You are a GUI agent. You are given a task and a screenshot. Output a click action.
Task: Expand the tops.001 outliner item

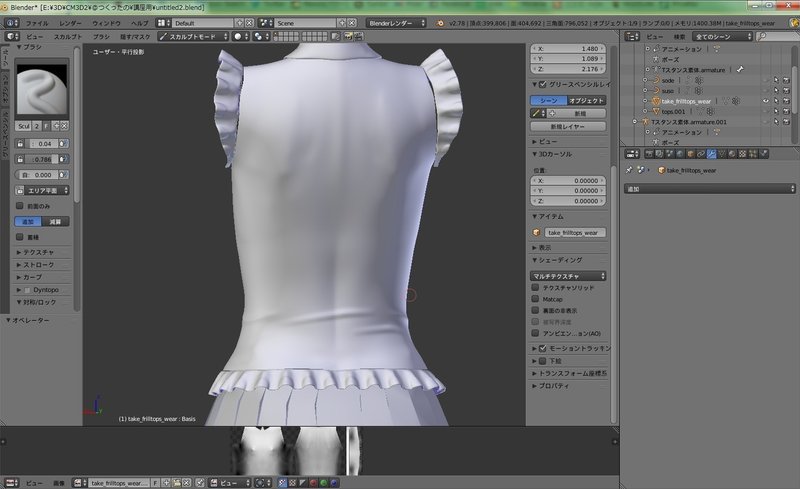645,111
